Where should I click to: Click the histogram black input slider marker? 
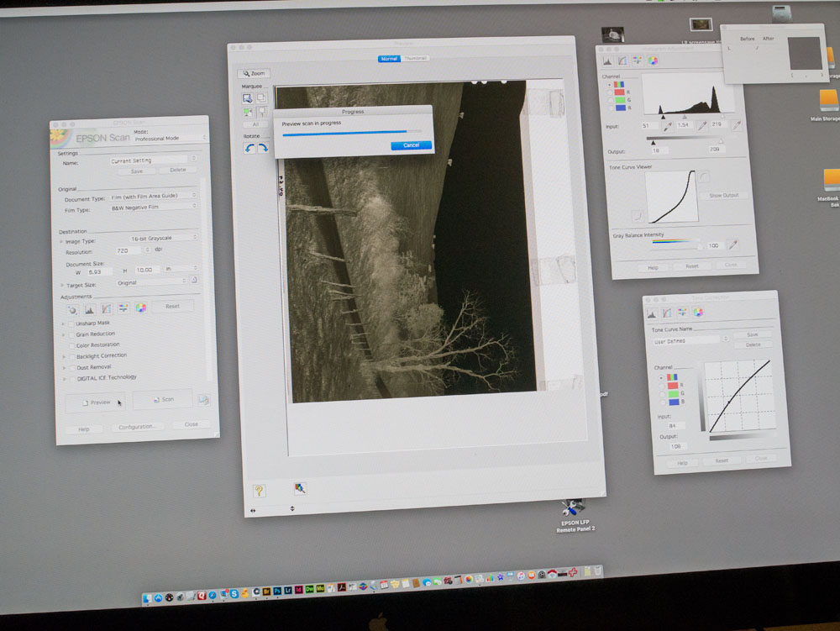point(663,117)
